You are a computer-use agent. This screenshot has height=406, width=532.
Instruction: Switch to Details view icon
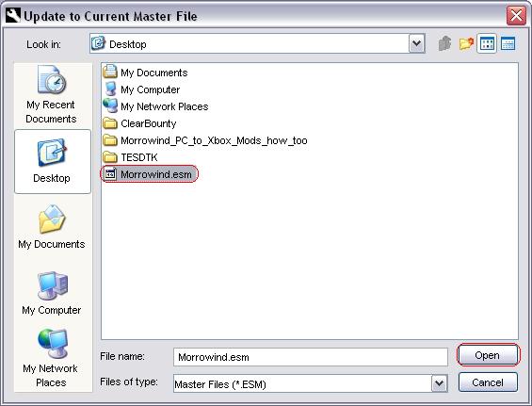coord(508,43)
